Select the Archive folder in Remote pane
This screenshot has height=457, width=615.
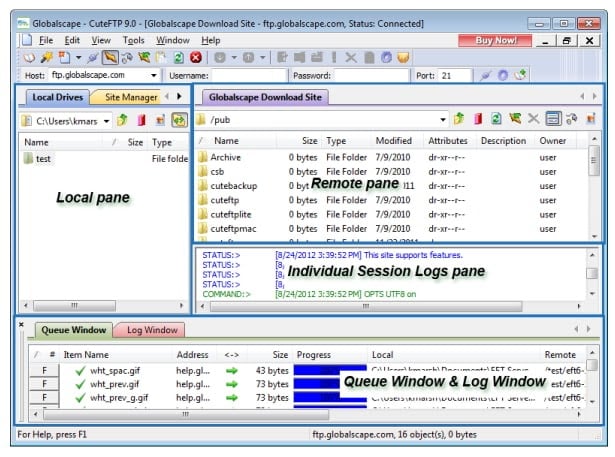coord(225,157)
